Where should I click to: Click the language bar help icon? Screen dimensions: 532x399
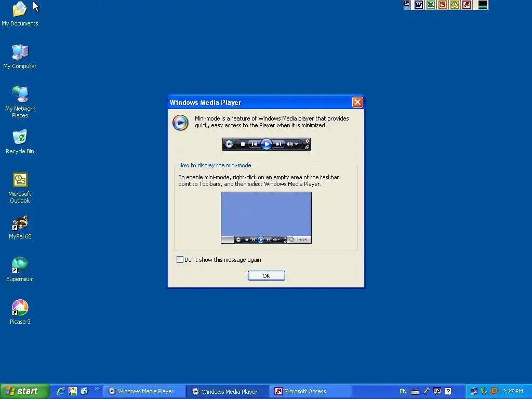click(x=448, y=391)
